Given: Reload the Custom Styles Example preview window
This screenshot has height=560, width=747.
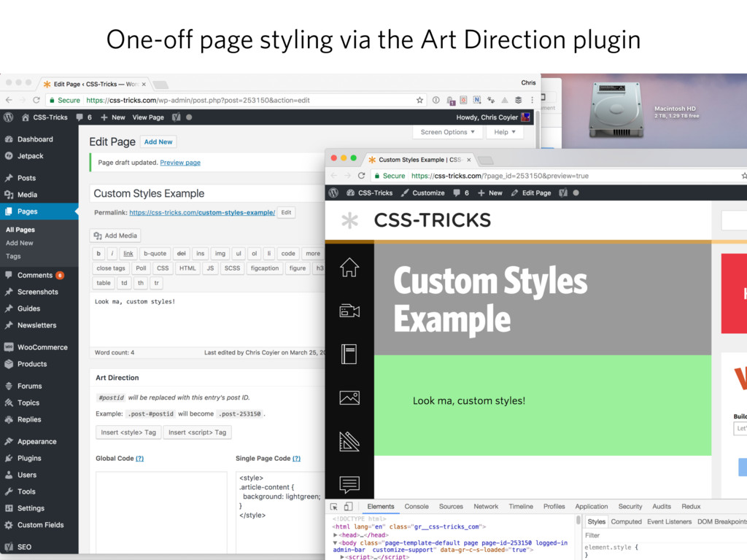Looking at the screenshot, I should point(362,176).
